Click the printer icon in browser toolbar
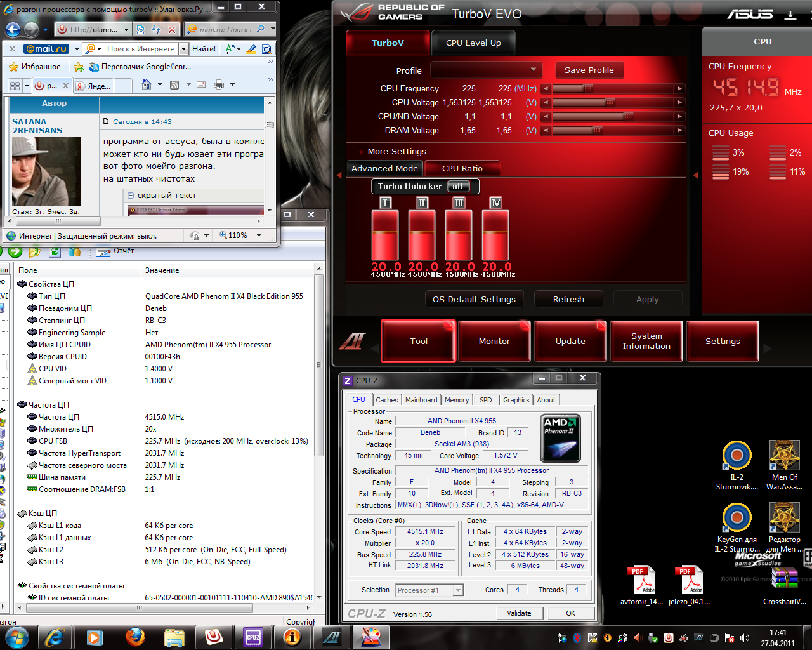The image size is (812, 650). (219, 84)
